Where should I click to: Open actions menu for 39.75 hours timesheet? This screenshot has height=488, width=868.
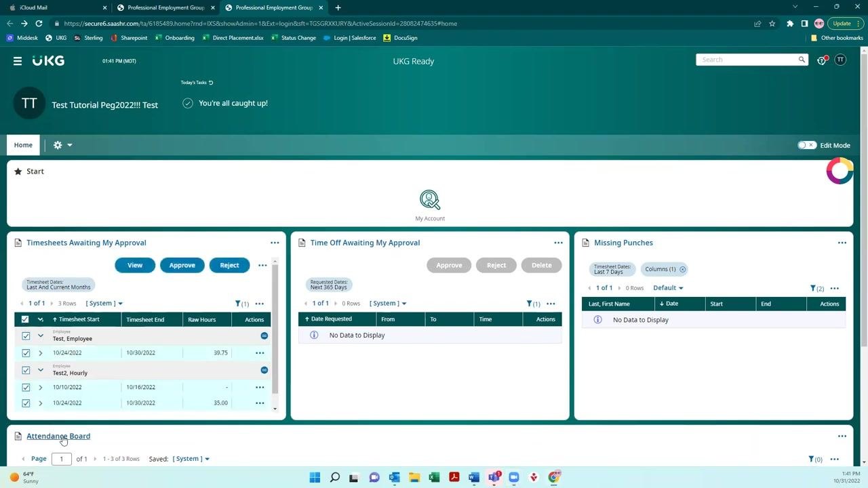click(x=260, y=353)
